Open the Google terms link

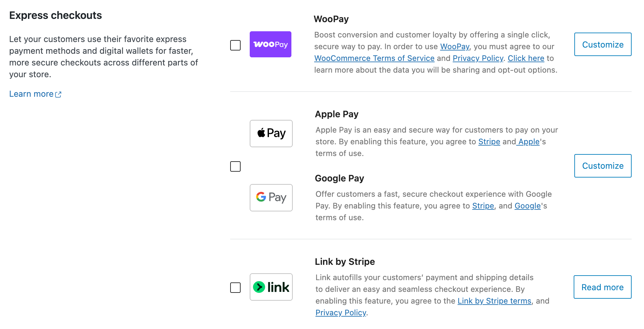[x=527, y=206]
